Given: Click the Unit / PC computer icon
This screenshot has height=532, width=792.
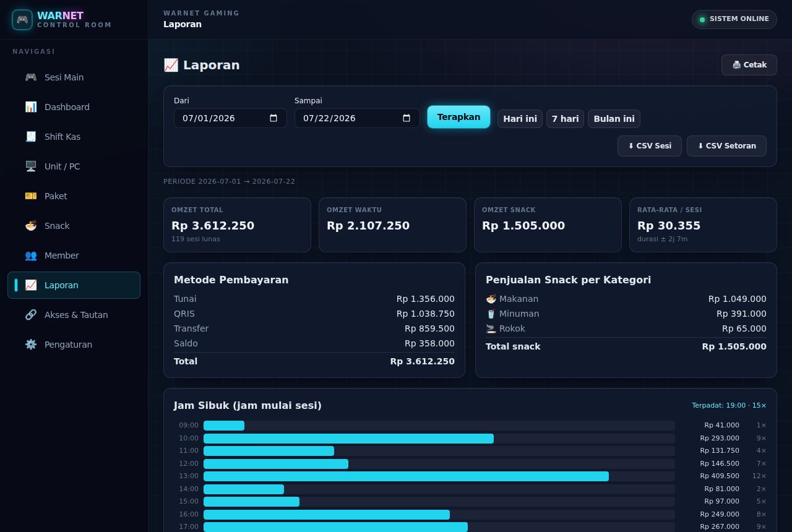Looking at the screenshot, I should click(x=31, y=166).
